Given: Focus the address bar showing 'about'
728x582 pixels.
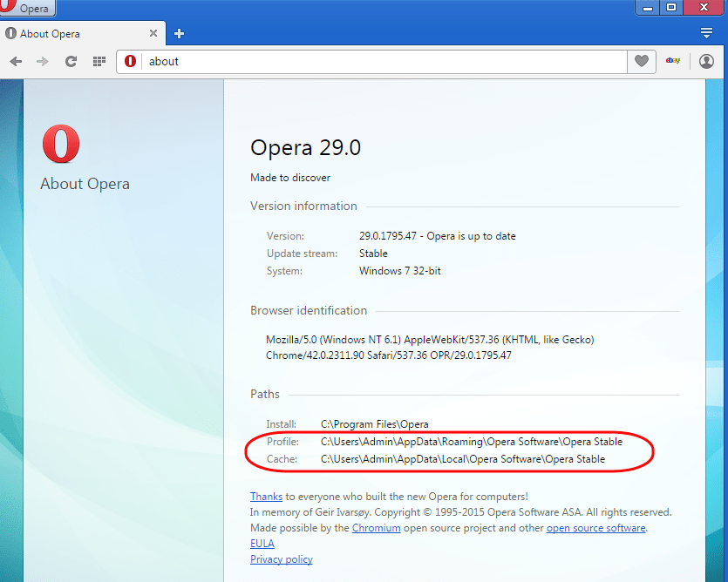Looking at the screenshot, I should (x=385, y=61).
